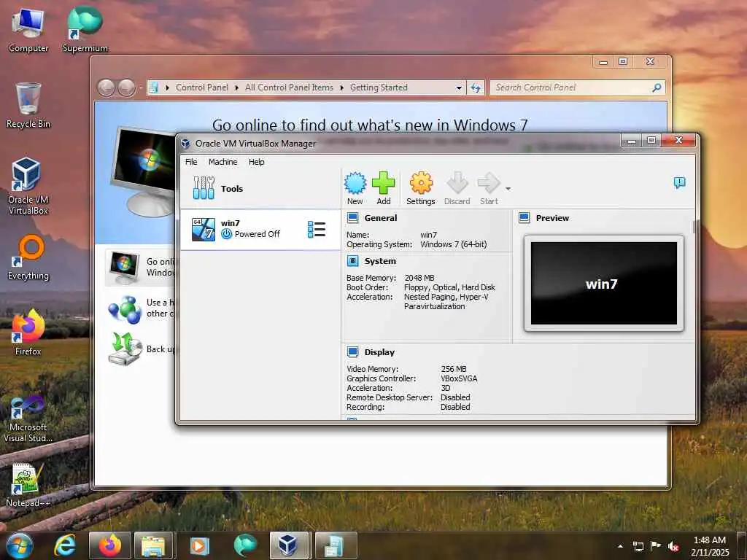Show hidden system tray icons arrow
This screenshot has height=560, width=747.
620,546
